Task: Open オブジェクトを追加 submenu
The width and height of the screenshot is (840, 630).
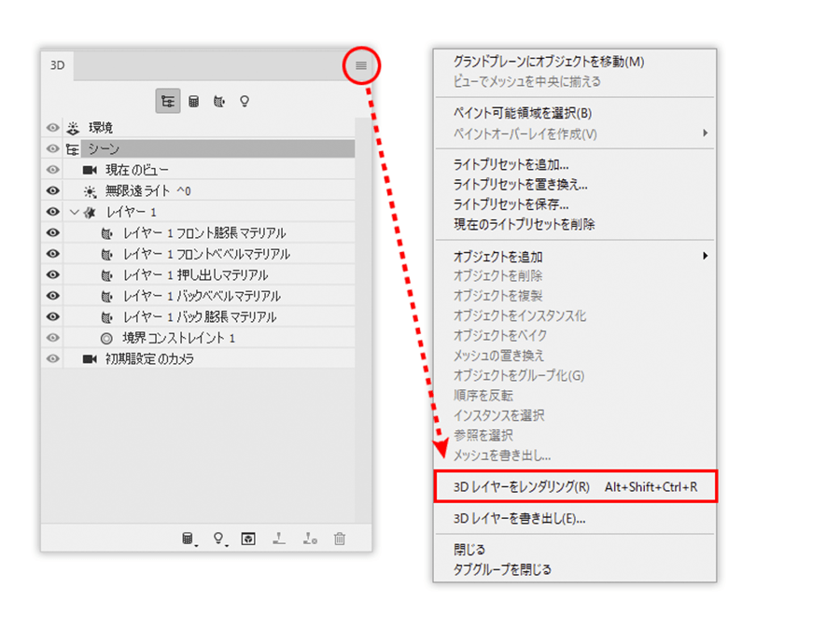Action: (x=575, y=257)
